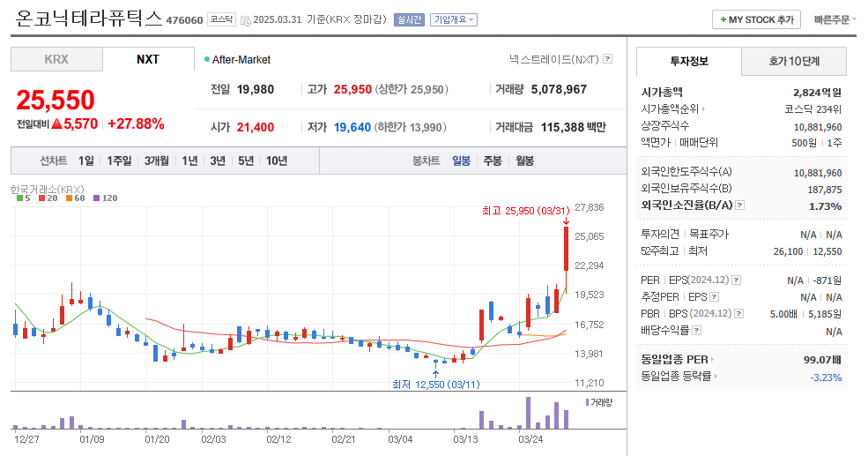This screenshot has height=456, width=868.
Task: Switch to the NXT tab
Action: [148, 59]
